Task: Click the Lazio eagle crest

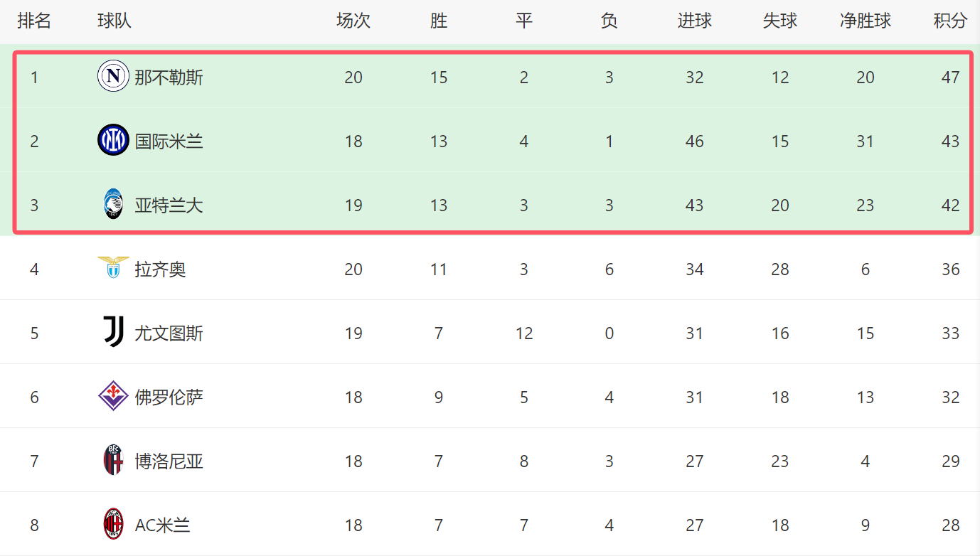Action: pos(113,267)
